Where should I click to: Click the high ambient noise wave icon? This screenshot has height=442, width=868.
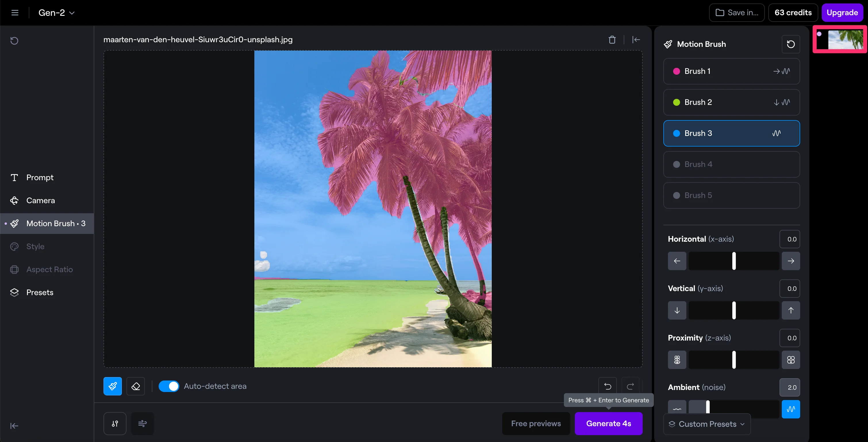(x=790, y=409)
